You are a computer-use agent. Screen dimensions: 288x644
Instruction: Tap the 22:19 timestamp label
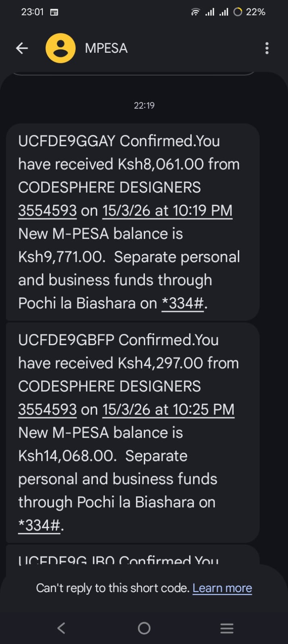coord(144,106)
